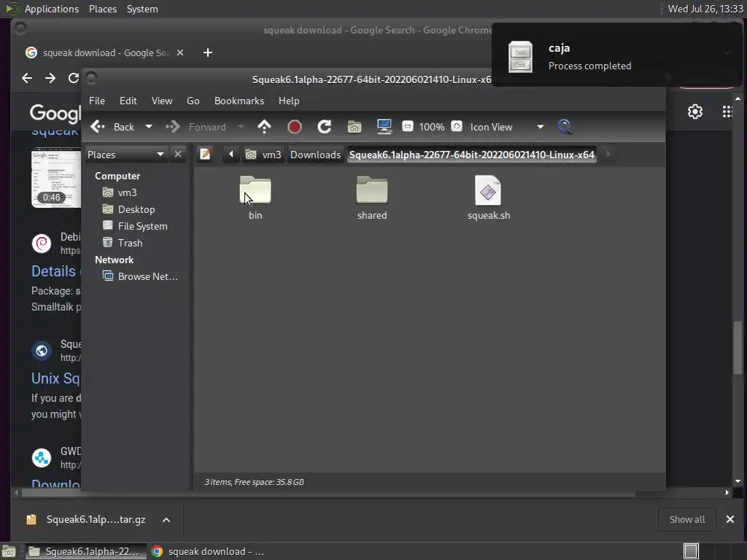Expand the Back history dropdown arrow
The width and height of the screenshot is (747, 560).
pos(149,127)
